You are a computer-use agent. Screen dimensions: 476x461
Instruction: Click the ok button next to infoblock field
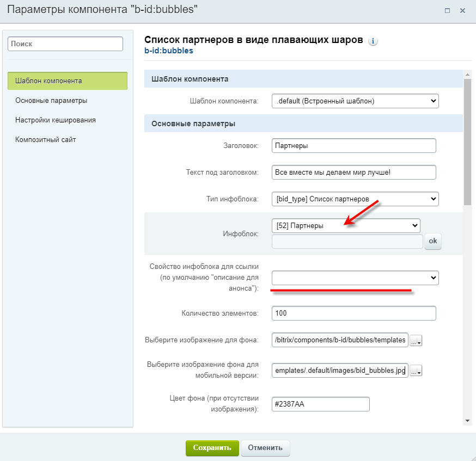pyautogui.click(x=433, y=241)
